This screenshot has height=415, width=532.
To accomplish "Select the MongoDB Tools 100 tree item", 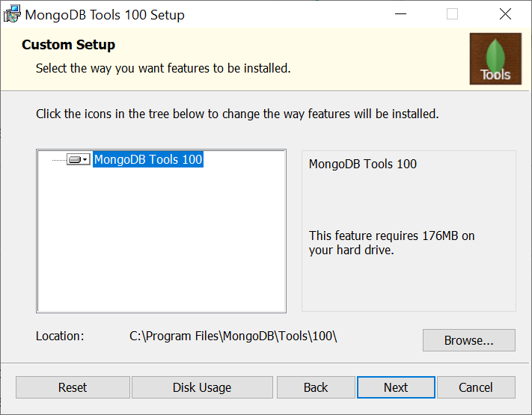I will coord(148,159).
